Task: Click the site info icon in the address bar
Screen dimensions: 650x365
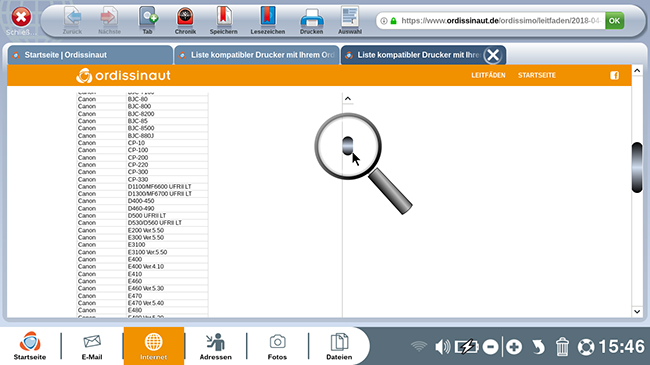Action: pos(384,21)
